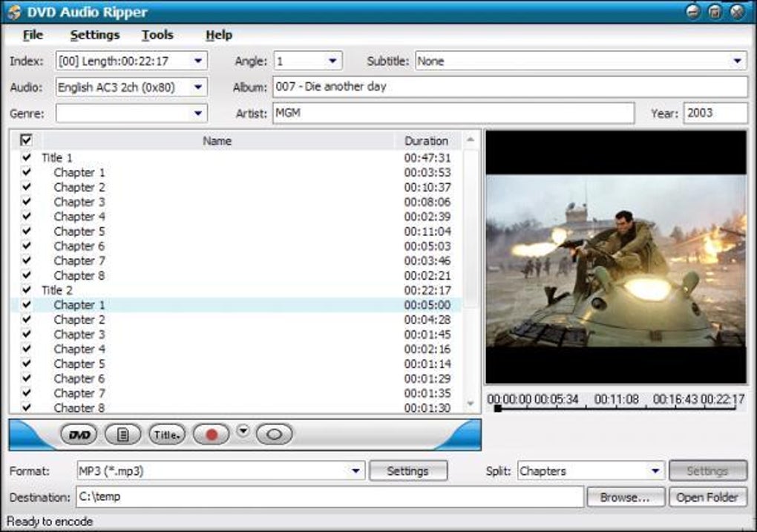The image size is (757, 532).
Task: Click the Destination field showing C:\temp
Action: point(330,497)
